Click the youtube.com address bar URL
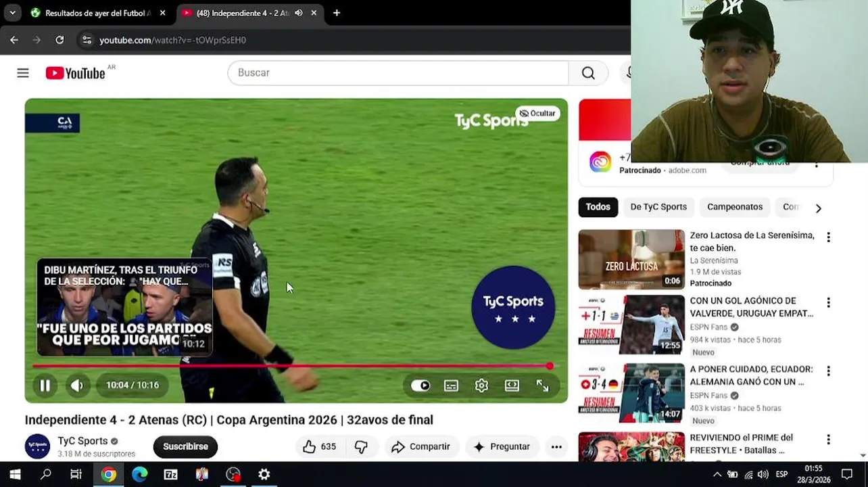The height and width of the screenshot is (487, 868). pos(172,40)
